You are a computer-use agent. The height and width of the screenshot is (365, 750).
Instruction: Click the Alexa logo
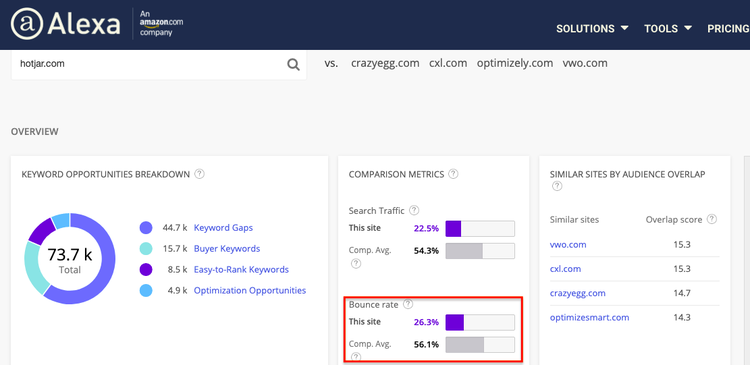pos(66,23)
